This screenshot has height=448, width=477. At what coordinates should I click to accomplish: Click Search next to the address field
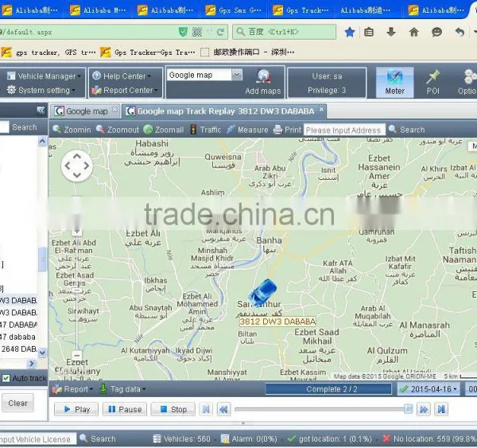[407, 130]
